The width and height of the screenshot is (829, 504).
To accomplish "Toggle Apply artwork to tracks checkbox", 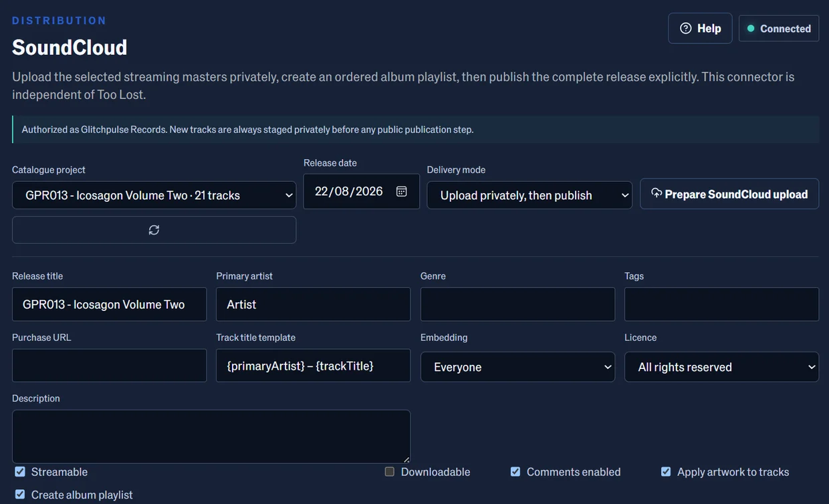I will (x=666, y=472).
